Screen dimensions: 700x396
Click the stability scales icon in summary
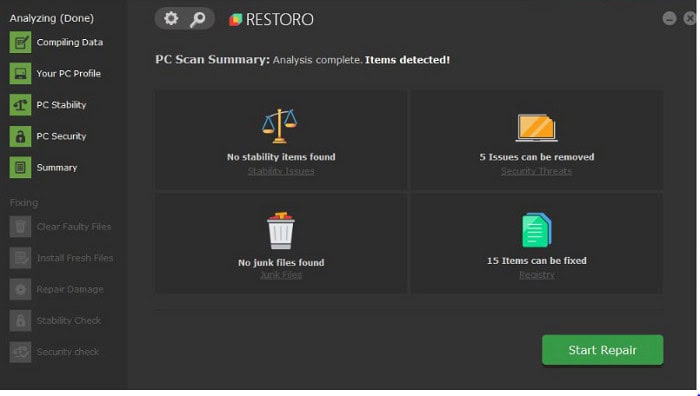click(x=279, y=126)
